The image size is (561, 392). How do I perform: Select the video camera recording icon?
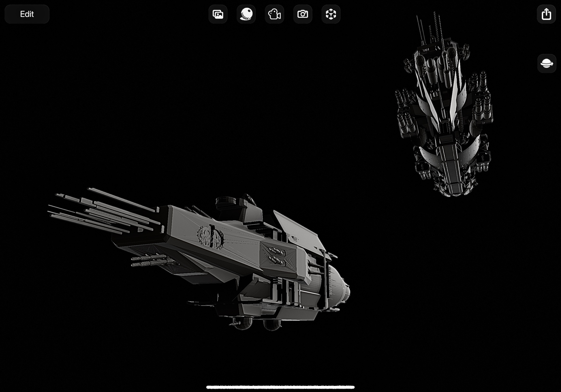click(x=274, y=14)
